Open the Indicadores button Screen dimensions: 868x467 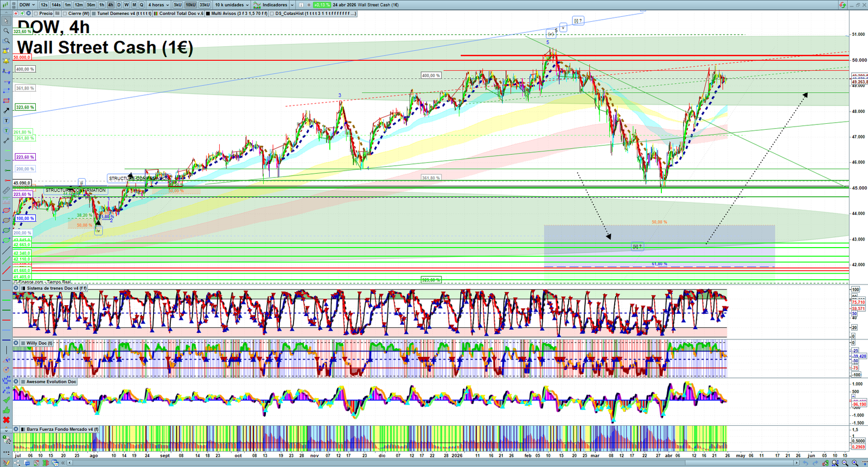[x=271, y=5]
